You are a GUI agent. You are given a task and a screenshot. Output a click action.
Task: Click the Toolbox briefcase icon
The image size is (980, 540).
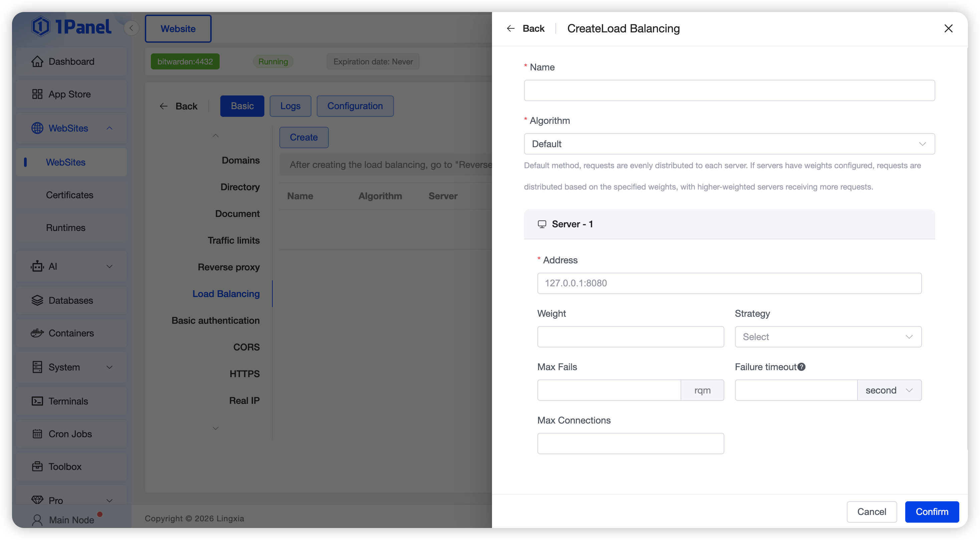pos(37,467)
